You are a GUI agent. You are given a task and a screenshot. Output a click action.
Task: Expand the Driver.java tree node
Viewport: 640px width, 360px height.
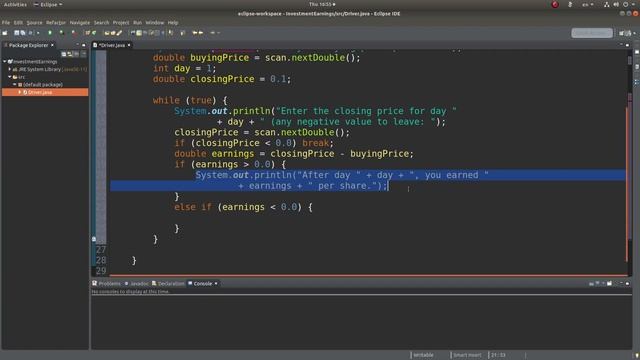pyautogui.click(x=20, y=92)
